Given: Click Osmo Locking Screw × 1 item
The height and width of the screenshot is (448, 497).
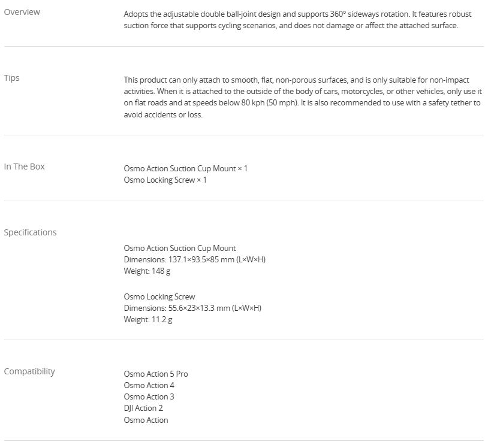Looking at the screenshot, I should pyautogui.click(x=165, y=180).
